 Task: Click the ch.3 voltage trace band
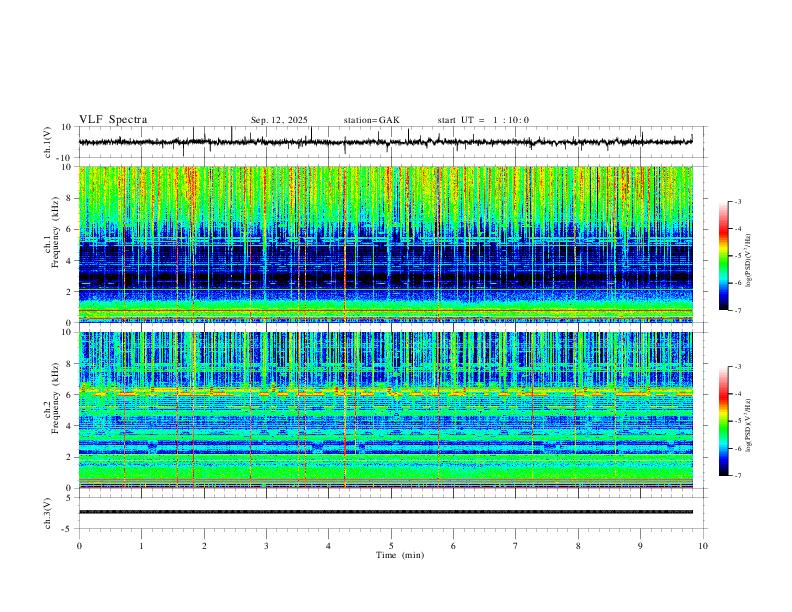click(x=385, y=512)
